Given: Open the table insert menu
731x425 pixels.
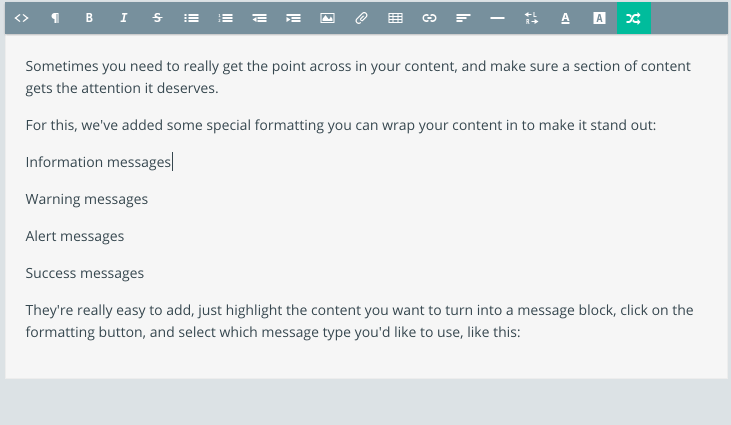Looking at the screenshot, I should point(395,18).
